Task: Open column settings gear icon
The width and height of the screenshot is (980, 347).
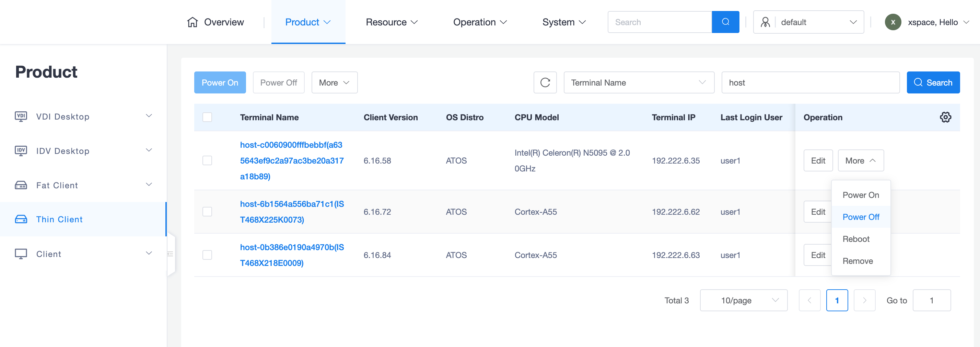Action: [945, 117]
